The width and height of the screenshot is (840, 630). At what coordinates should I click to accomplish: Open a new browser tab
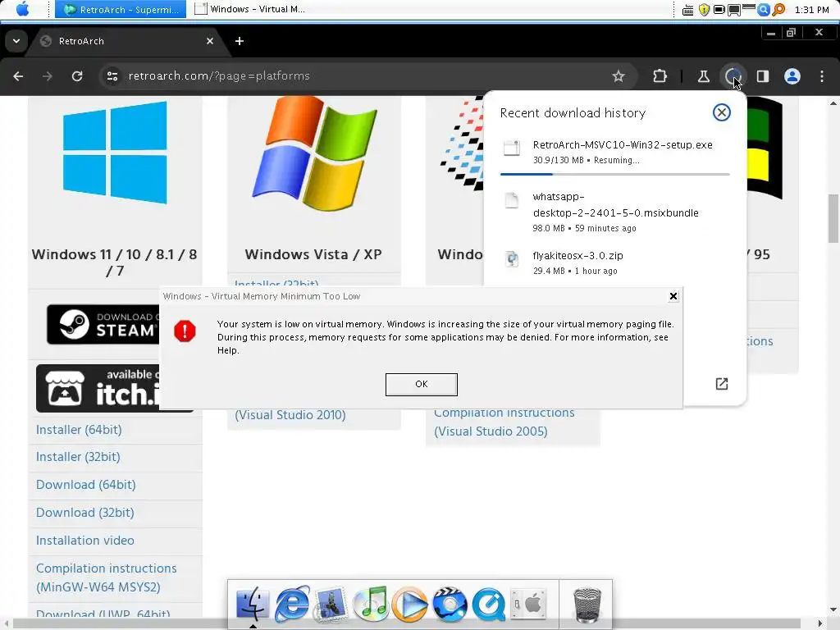tap(240, 41)
